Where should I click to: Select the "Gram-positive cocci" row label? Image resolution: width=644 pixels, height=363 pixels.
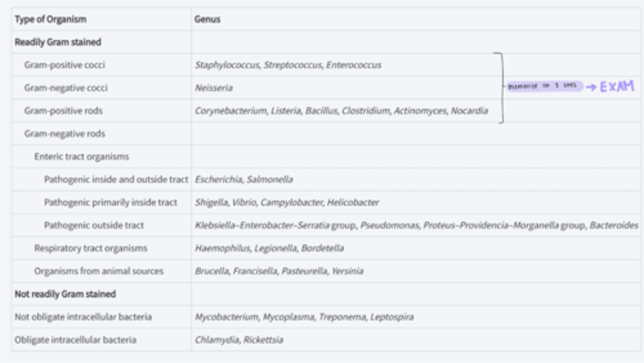point(65,65)
